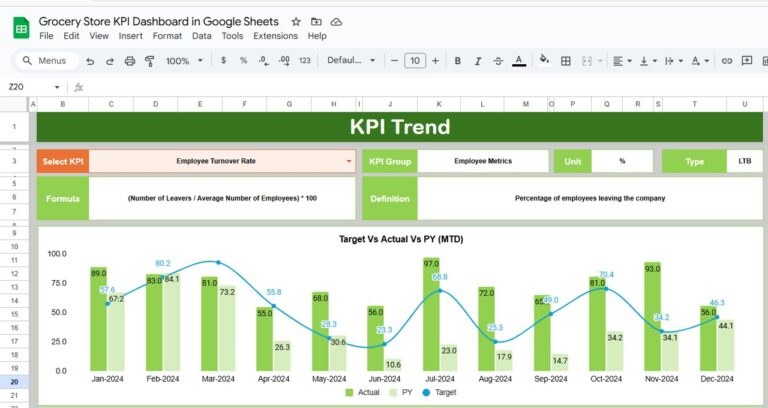Screen dimensions: 768x408
Task: Select row 20 header
Action: tap(14, 382)
